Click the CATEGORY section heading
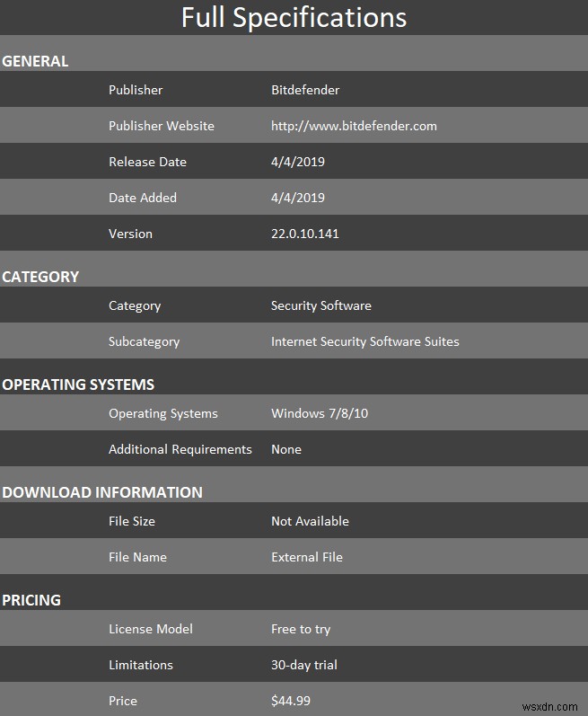This screenshot has height=716, width=588. 40,277
